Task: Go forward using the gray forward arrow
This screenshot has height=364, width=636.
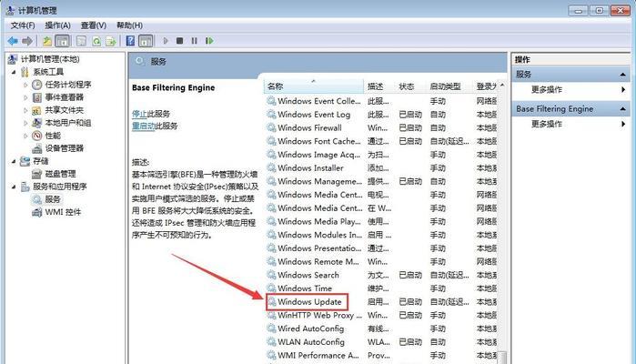Action: [x=27, y=41]
